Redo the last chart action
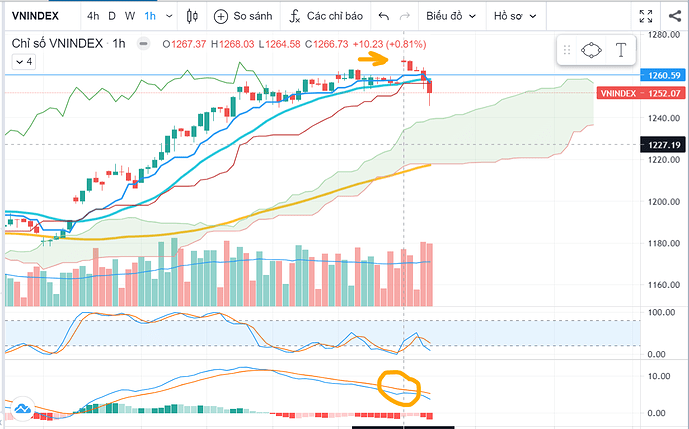Image resolution: width=689 pixels, height=429 pixels. (x=404, y=16)
